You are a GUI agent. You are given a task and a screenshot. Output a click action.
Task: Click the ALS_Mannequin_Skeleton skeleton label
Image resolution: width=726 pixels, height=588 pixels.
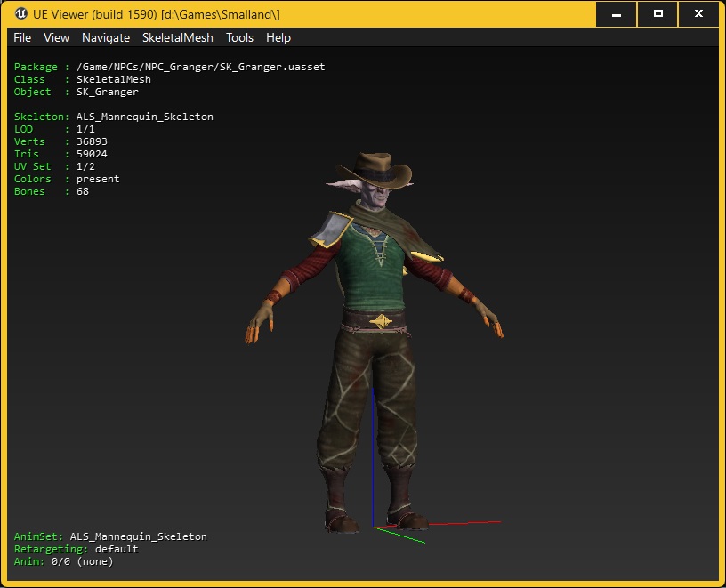pos(144,117)
